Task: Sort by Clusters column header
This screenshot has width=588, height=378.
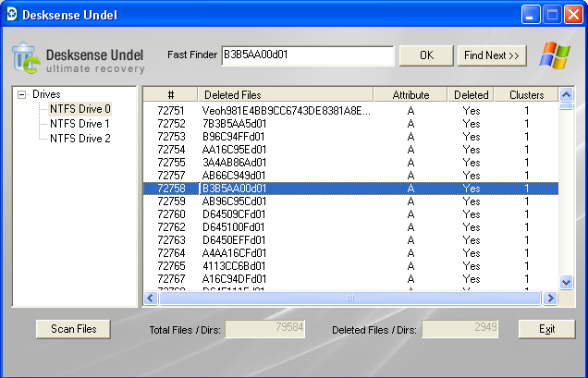Action: point(526,94)
